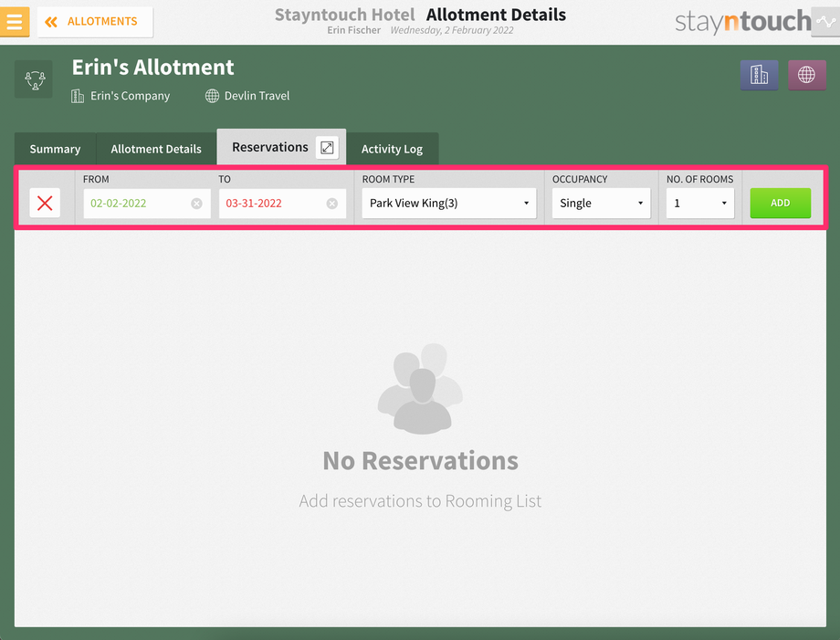This screenshot has height=640, width=840.
Task: Open the travel agent globe button
Action: pyautogui.click(x=807, y=75)
